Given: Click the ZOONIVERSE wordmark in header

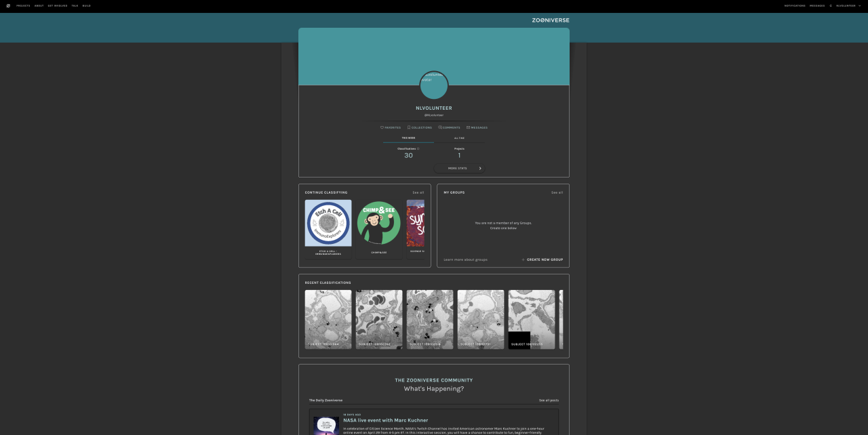Looking at the screenshot, I should pos(551,20).
